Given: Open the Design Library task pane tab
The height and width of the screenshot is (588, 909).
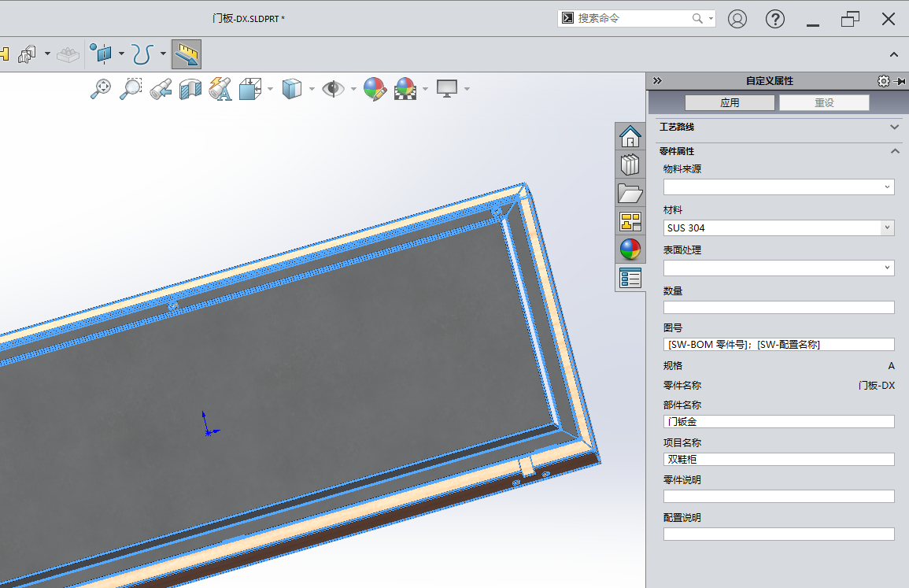Looking at the screenshot, I should [630, 165].
